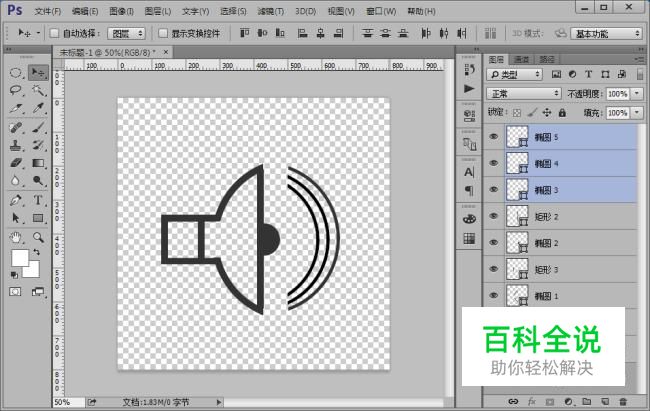The height and width of the screenshot is (411, 650).
Task: Hide the 椭圆 5 layer
Action: click(493, 137)
